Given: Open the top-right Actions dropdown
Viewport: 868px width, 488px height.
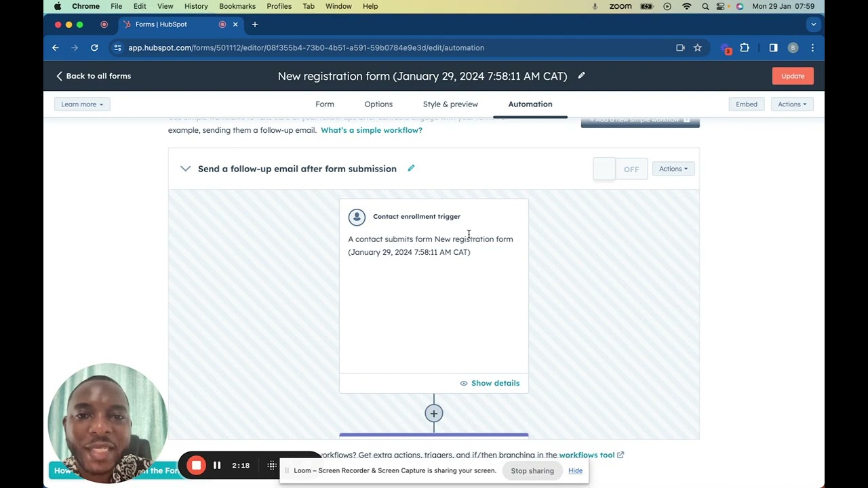Looking at the screenshot, I should click(792, 104).
